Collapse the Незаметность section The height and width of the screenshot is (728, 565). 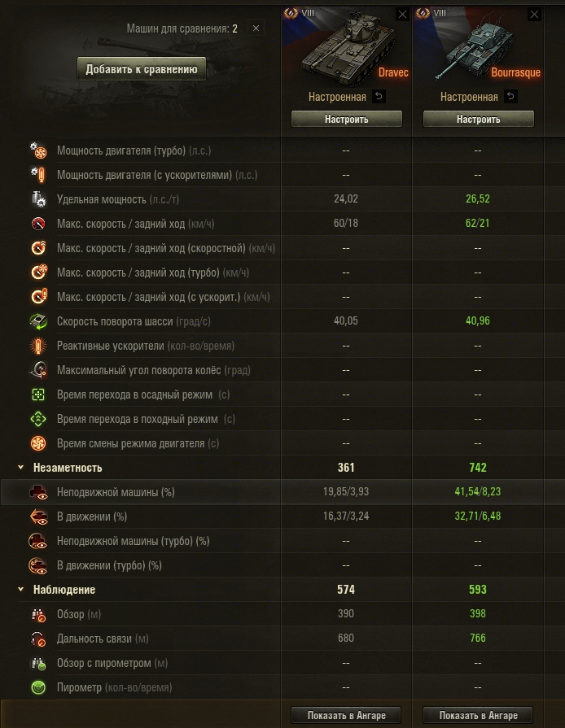click(x=21, y=468)
